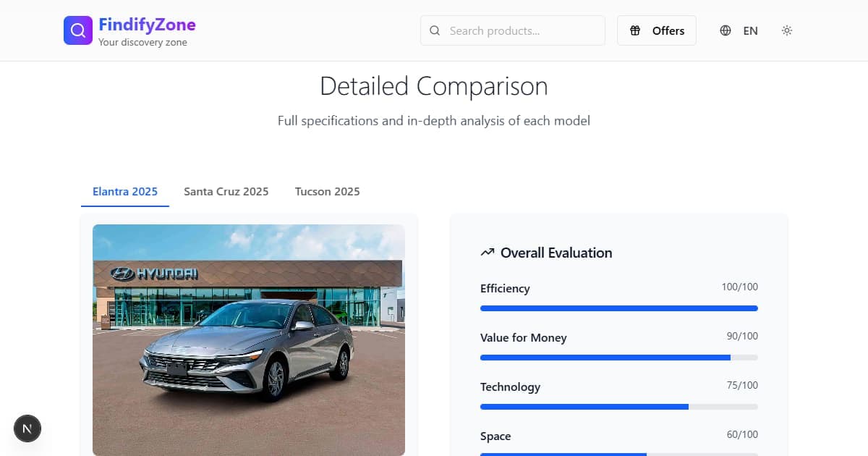Click the Technology label
The height and width of the screenshot is (456, 868).
click(x=510, y=387)
